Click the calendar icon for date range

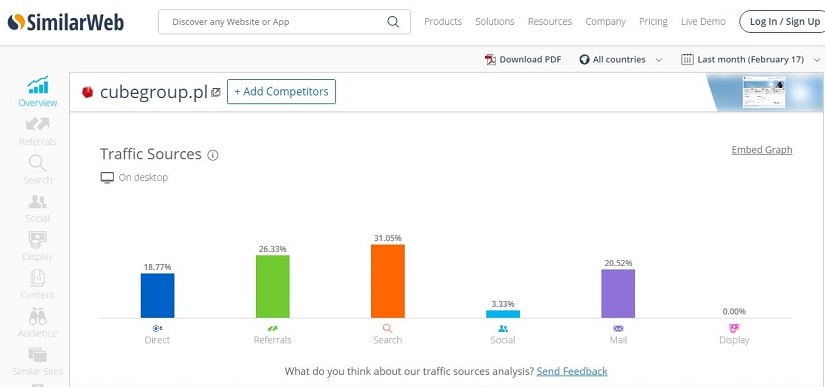(x=687, y=59)
